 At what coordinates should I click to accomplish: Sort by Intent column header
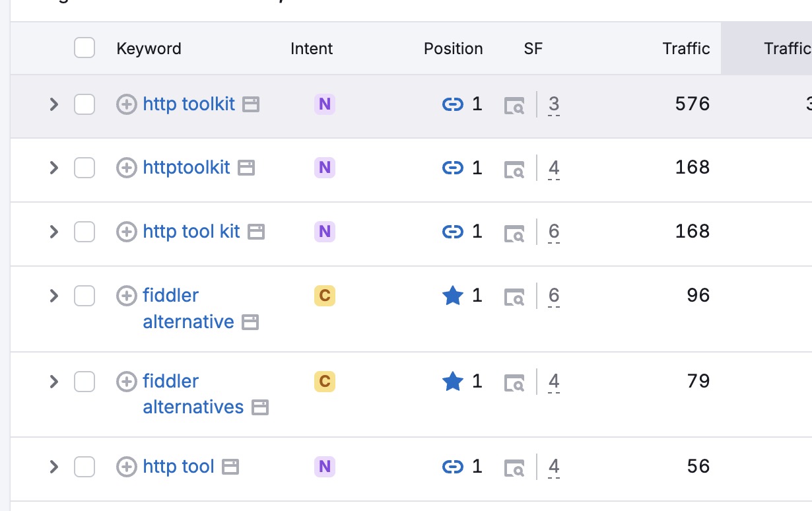tap(312, 49)
